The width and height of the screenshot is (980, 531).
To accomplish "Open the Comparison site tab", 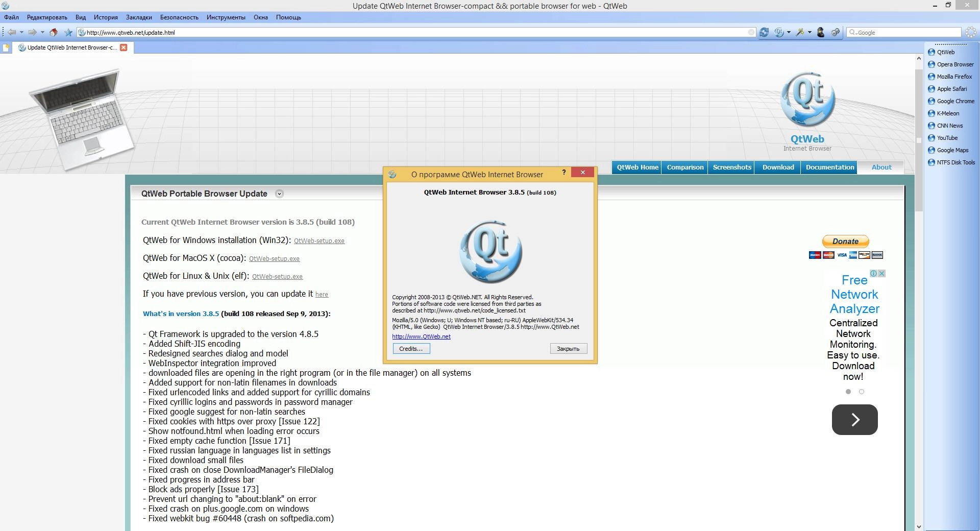I will (x=685, y=167).
